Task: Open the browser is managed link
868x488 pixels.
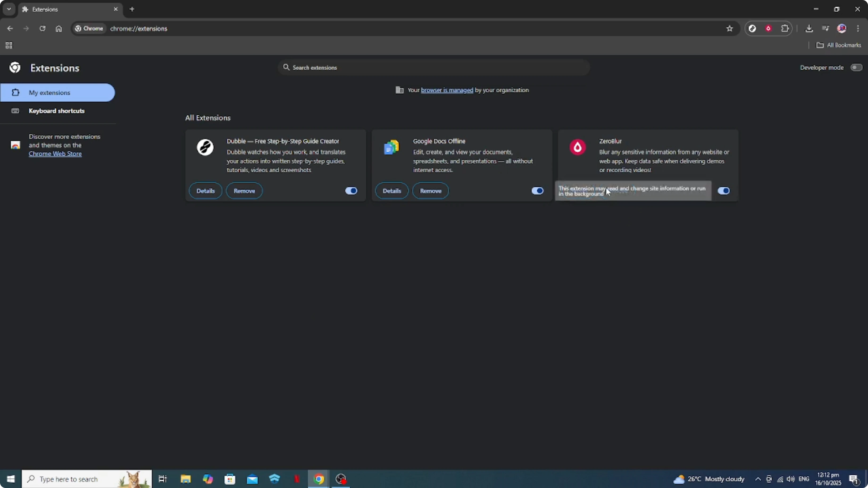Action: (447, 90)
